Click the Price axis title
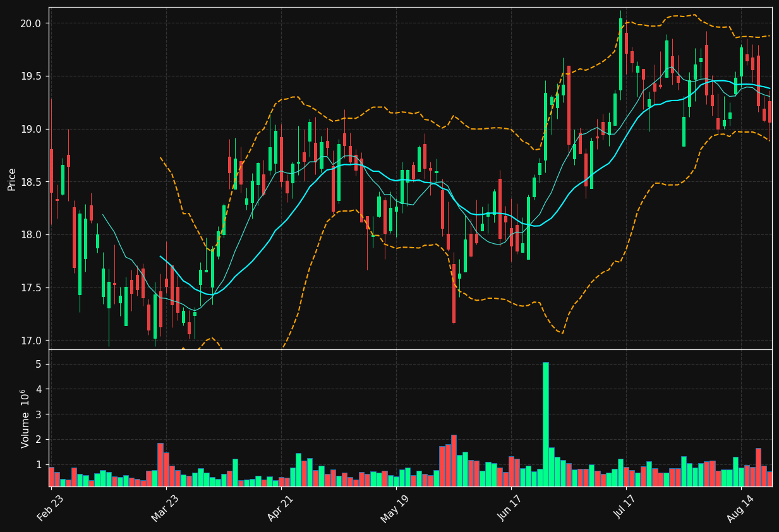Image resolution: width=779 pixels, height=532 pixels. tap(12, 179)
